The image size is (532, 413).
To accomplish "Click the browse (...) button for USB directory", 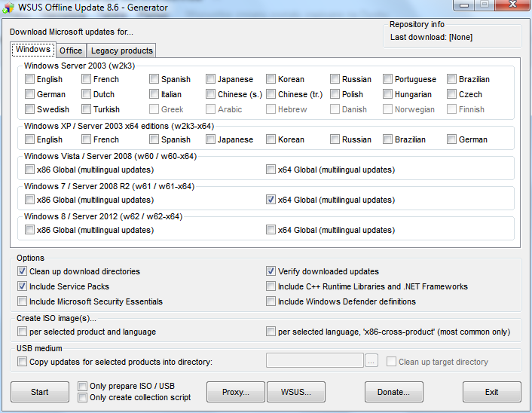I will point(371,360).
